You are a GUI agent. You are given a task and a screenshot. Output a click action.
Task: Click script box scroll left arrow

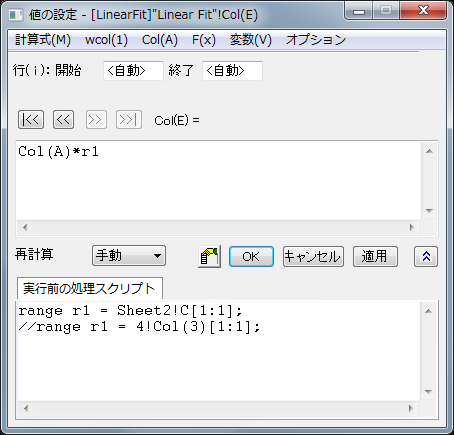(x=26, y=408)
